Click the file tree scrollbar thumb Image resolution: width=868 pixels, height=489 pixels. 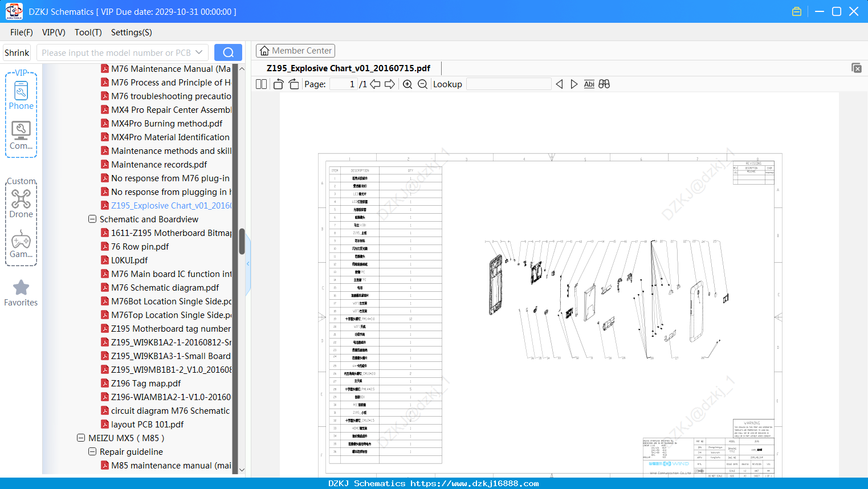pos(242,242)
